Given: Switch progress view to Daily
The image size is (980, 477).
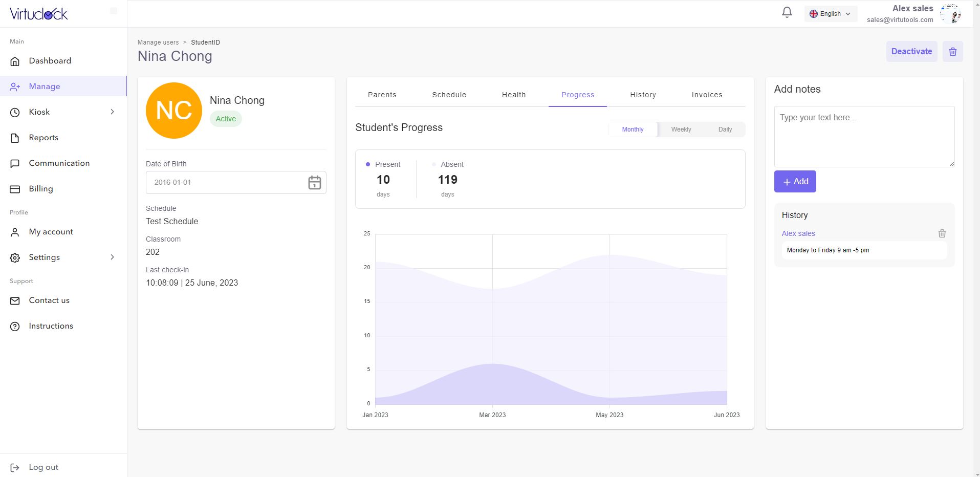Looking at the screenshot, I should tap(725, 129).
